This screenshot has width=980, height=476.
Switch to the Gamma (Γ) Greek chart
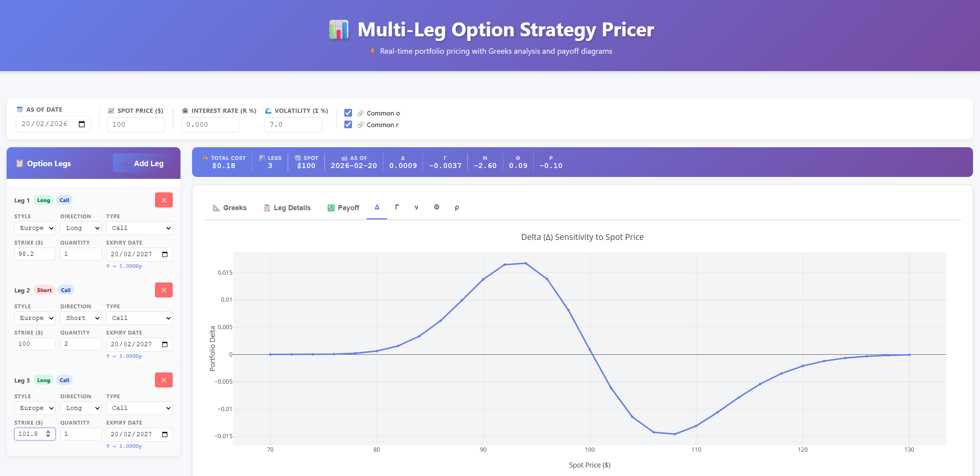(397, 207)
